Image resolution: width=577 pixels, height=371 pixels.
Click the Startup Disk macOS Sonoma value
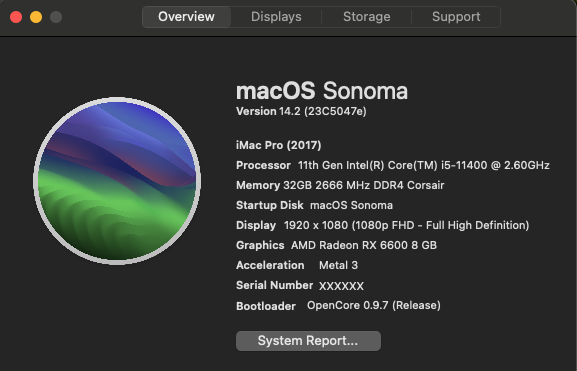(x=351, y=205)
